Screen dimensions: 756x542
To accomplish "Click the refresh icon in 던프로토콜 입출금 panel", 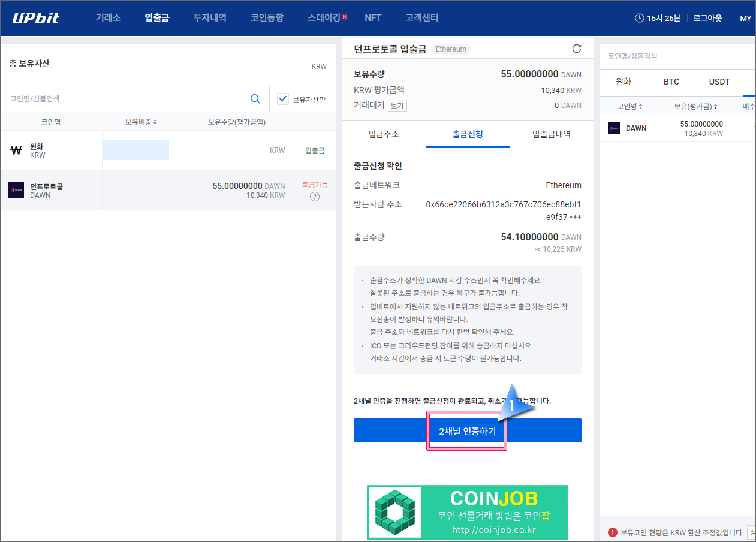I will pyautogui.click(x=577, y=49).
